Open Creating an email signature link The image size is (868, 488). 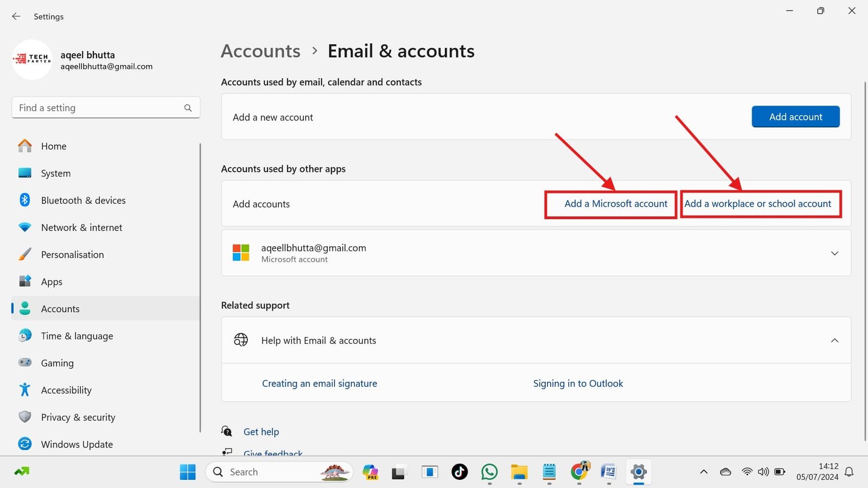click(x=320, y=383)
